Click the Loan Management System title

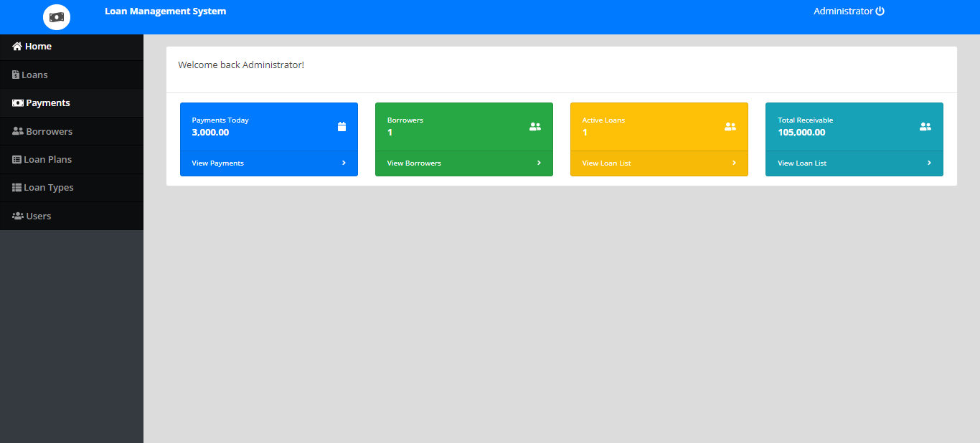coord(165,11)
